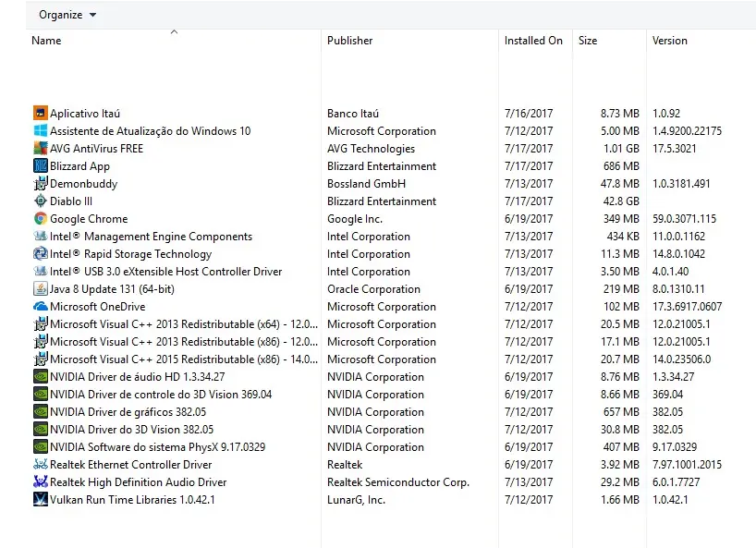Screen dimensions: 756x548
Task: Click NVIDIA Driver de gráficos 382.05 icon
Action: (x=41, y=412)
